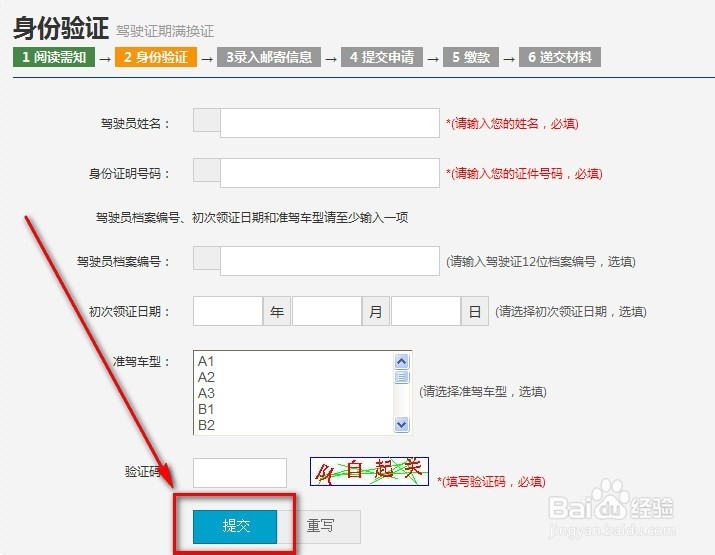Viewport: 715px width, 555px height.
Task: Click the 年 label box
Action: coord(277,311)
